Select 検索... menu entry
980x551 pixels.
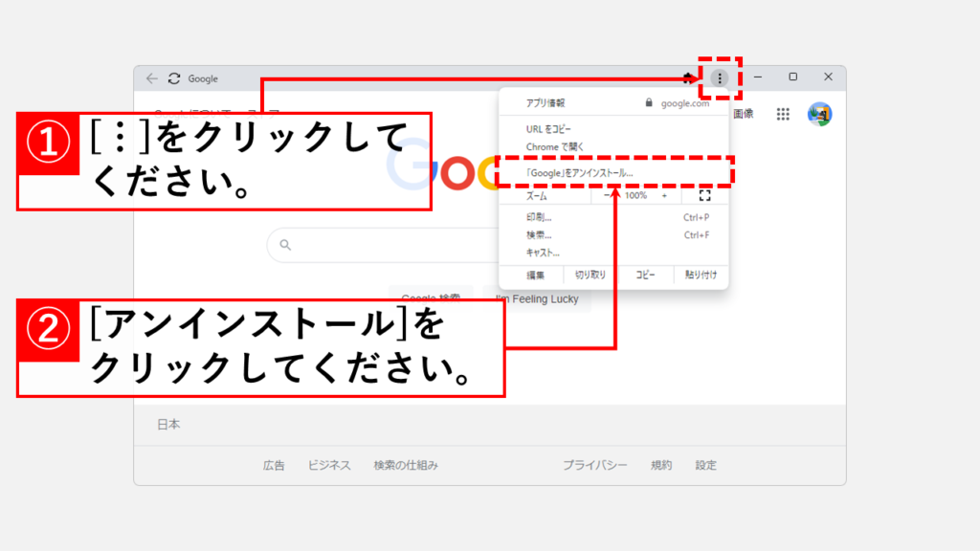coord(539,234)
